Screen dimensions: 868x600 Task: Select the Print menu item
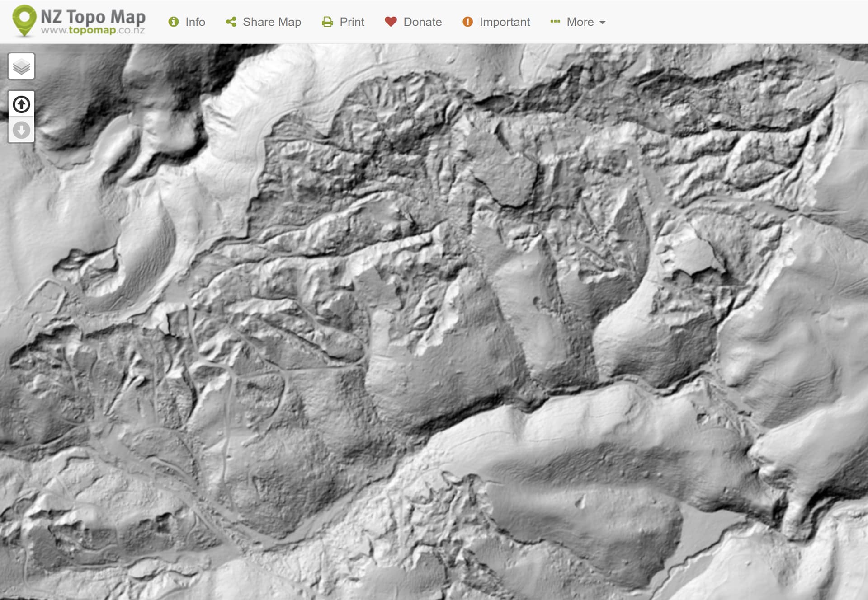point(352,22)
